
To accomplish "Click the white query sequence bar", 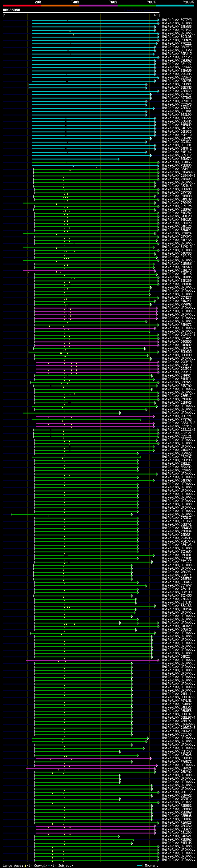I will (x=81, y=13).
